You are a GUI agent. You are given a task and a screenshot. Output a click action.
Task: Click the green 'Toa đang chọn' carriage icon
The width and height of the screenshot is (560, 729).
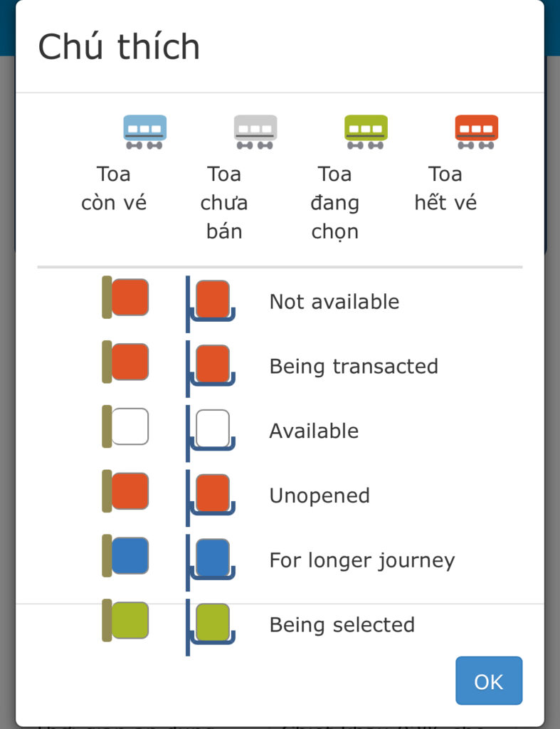366,132
